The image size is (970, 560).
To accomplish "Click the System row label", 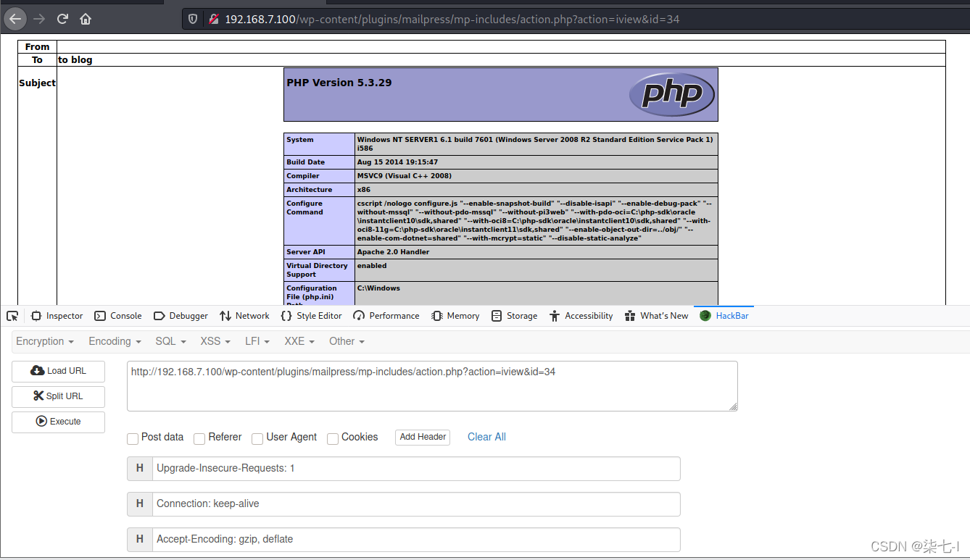I will pyautogui.click(x=300, y=140).
